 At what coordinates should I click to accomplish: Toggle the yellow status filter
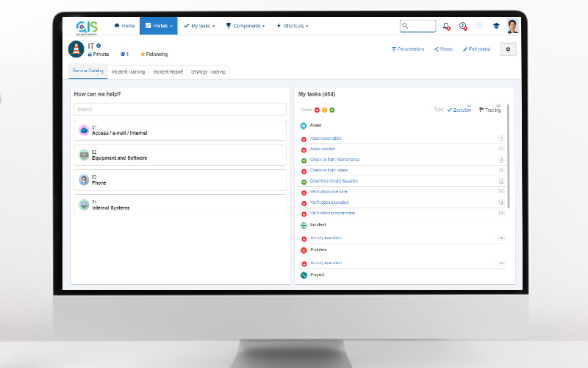point(324,110)
